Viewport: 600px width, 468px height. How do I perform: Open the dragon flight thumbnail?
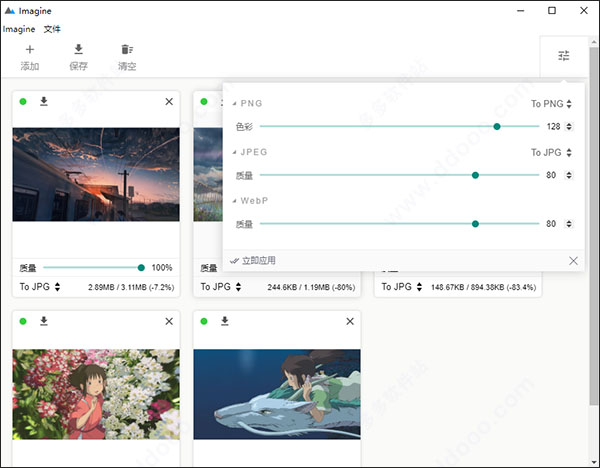point(277,394)
